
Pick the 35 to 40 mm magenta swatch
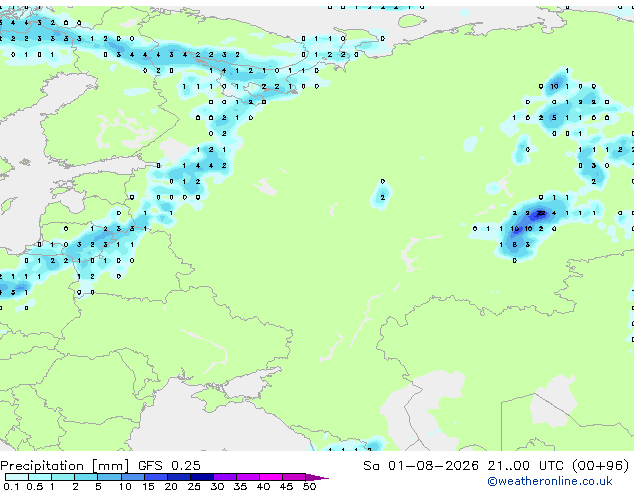pos(247,477)
